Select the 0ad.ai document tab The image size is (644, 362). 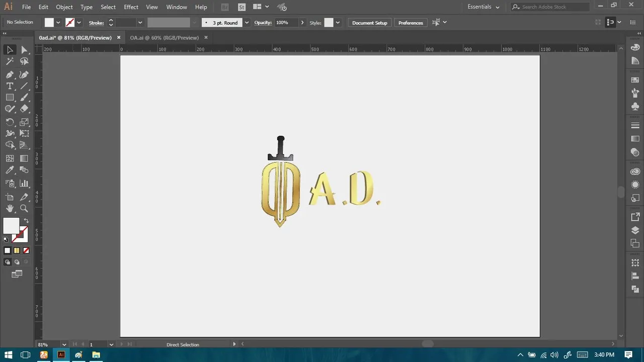tap(75, 38)
